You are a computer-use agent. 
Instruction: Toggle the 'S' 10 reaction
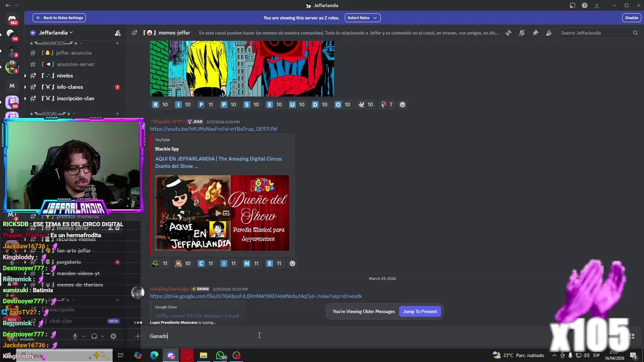click(x=251, y=105)
